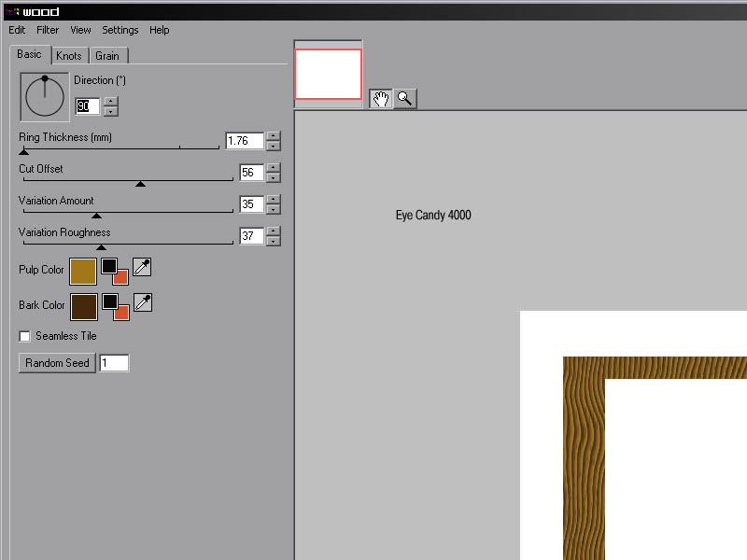Increase Variation Amount with the up arrow
The width and height of the screenshot is (747, 560).
coord(273,199)
